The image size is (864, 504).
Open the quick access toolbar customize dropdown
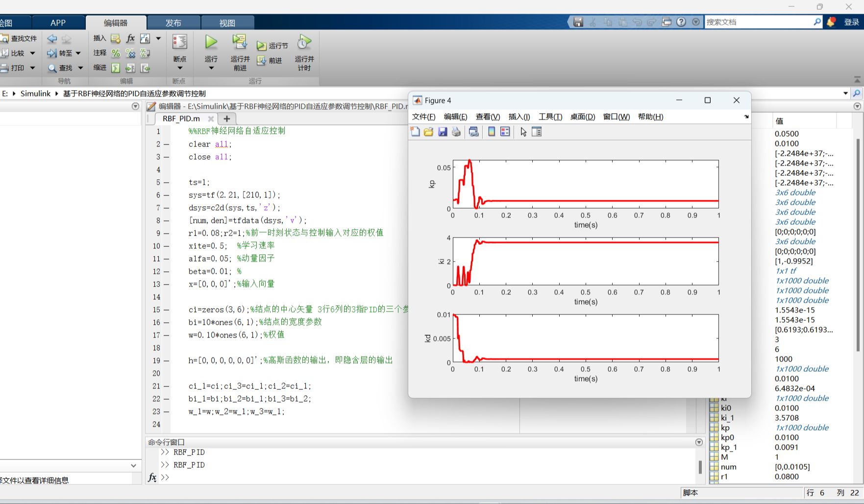(x=696, y=22)
